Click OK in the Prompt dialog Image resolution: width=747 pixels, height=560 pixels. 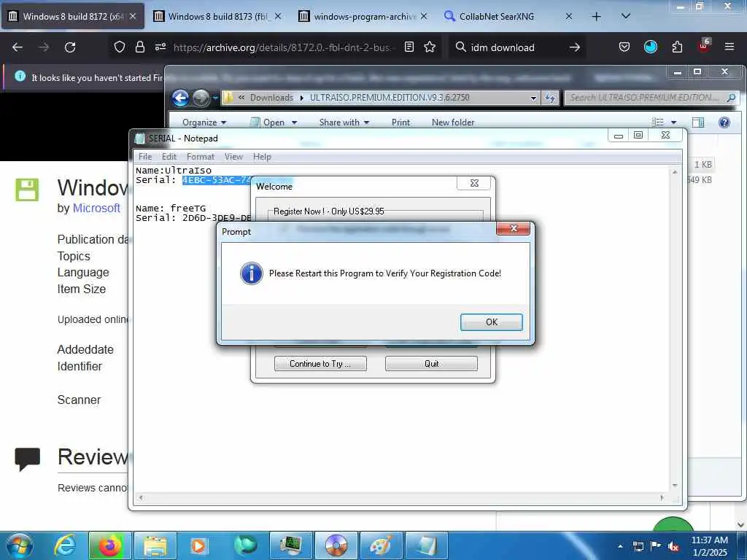click(491, 322)
